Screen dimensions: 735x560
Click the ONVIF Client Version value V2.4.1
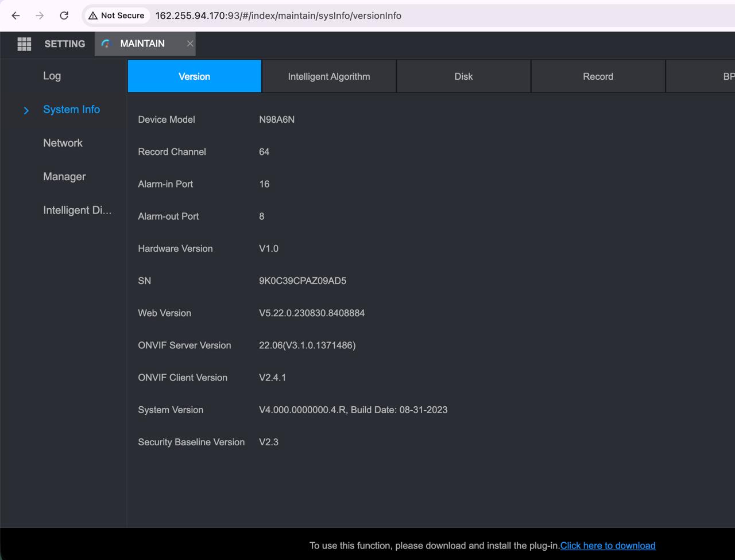tap(272, 378)
